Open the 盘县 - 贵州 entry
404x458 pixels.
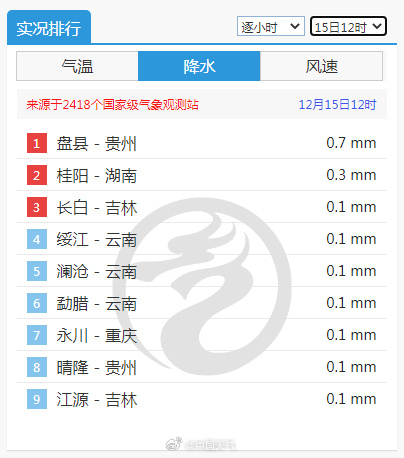click(202, 143)
